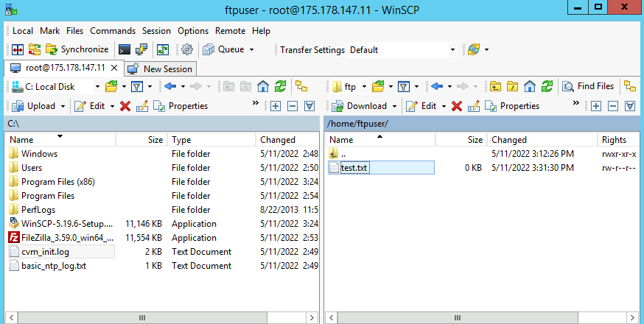
Task: Toggle remote directory tree icon
Action: click(x=630, y=86)
